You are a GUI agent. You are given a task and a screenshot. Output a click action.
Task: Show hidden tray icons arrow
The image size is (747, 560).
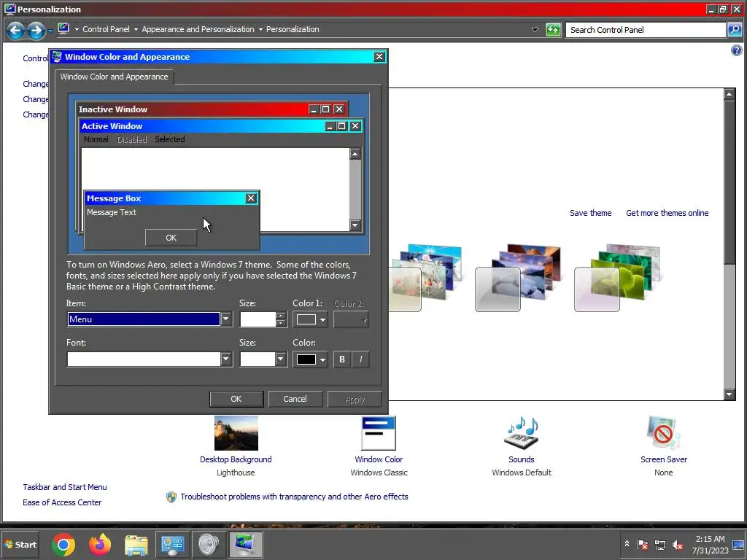(x=627, y=544)
